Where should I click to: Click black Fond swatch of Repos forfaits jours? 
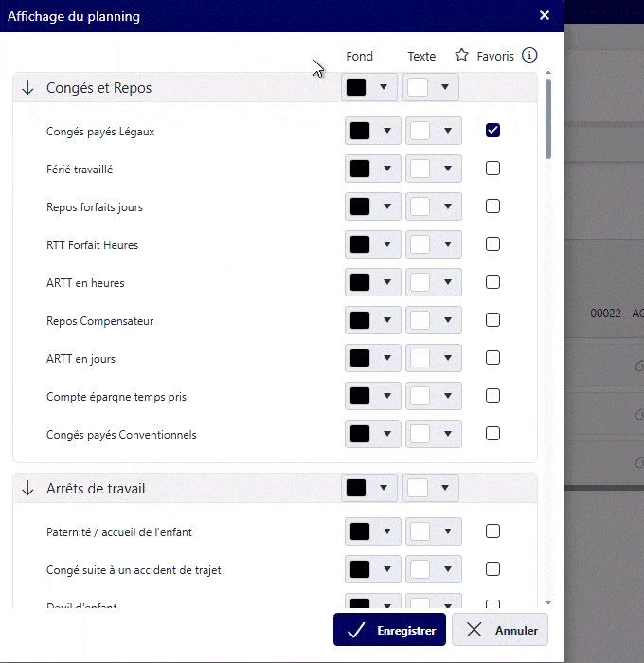[360, 206]
